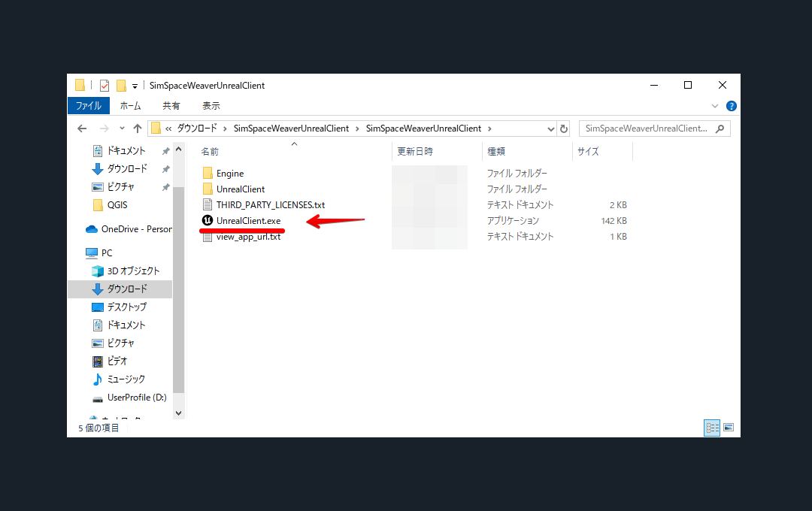Switch to the 表示 ribbon tab

[x=211, y=106]
